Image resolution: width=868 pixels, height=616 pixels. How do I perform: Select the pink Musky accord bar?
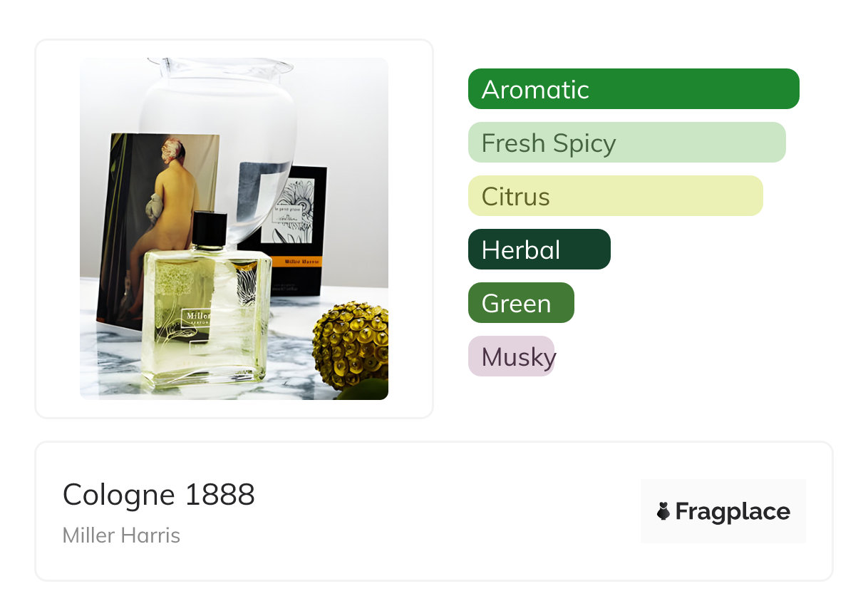pos(511,356)
